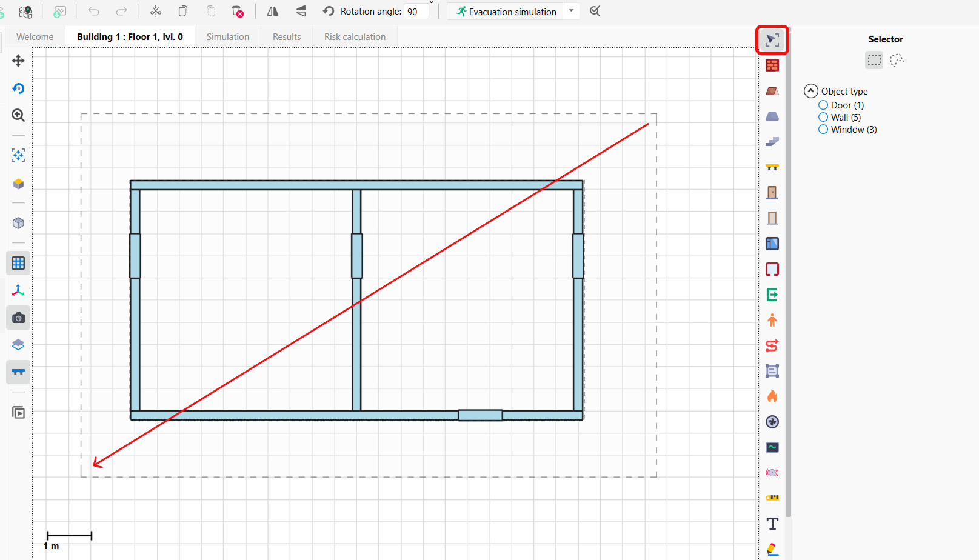Click the Exit placement tool icon
The height and width of the screenshot is (560, 979).
[772, 295]
